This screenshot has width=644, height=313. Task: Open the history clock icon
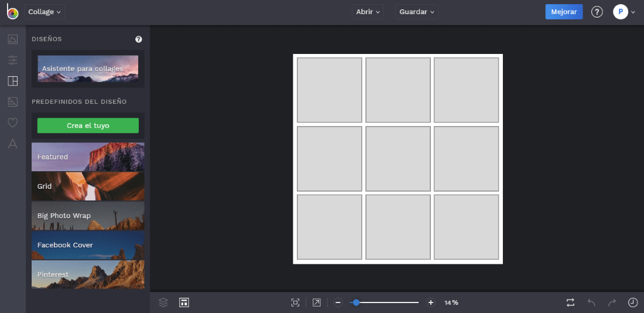(632, 302)
